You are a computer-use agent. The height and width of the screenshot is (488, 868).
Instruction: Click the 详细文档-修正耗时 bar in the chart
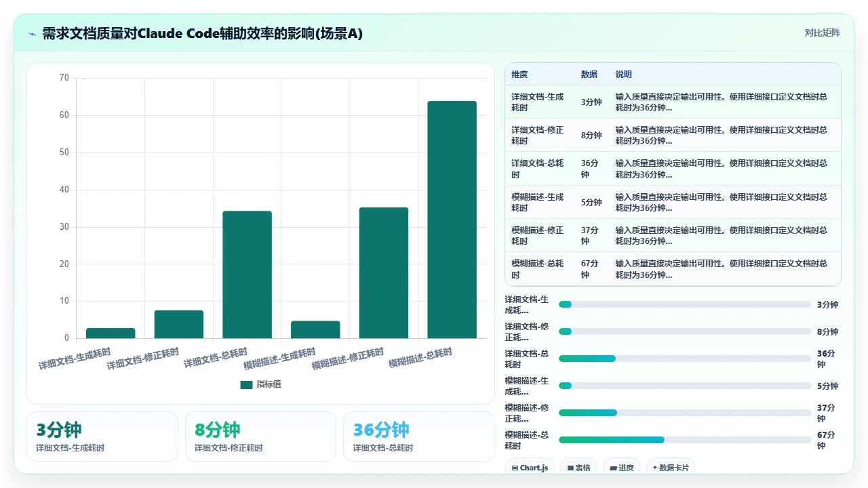(x=179, y=324)
